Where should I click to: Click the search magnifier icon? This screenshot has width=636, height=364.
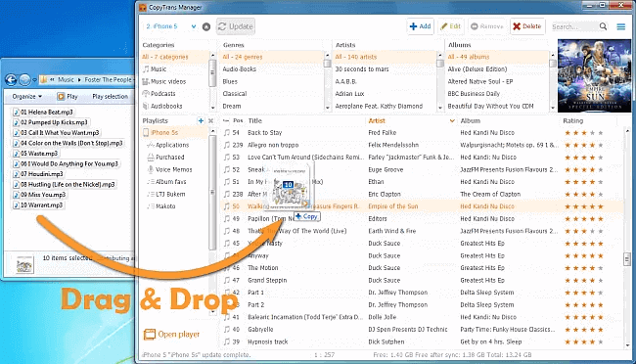click(603, 26)
